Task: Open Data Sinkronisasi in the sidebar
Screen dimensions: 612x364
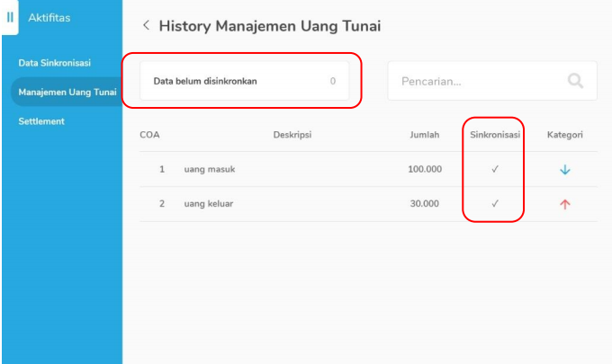Action: tap(55, 63)
